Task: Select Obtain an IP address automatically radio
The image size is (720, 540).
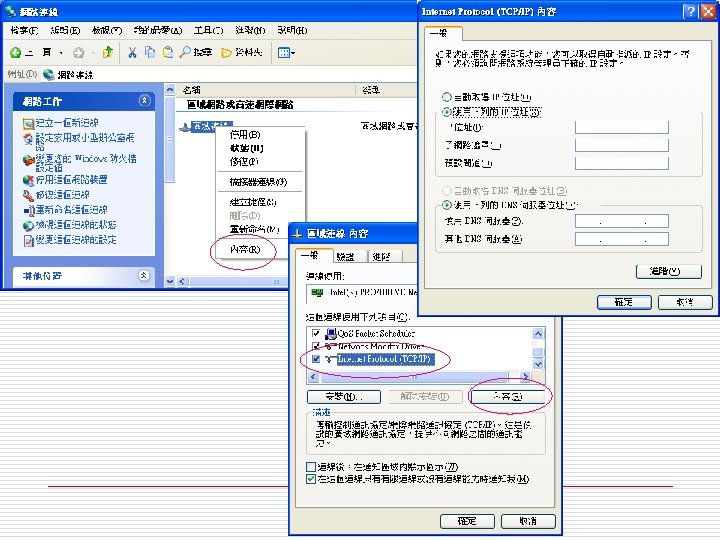Action: tap(446, 97)
